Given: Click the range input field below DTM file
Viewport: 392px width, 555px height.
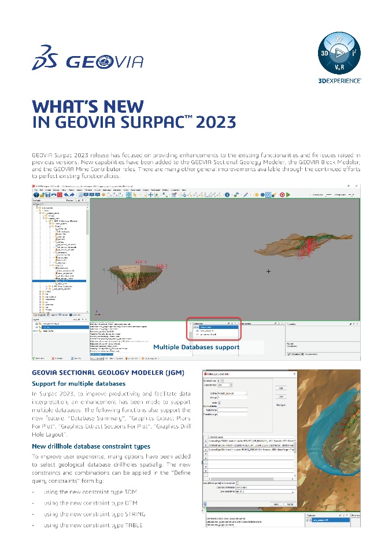Looking at the screenshot, I should pyautogui.click(x=232, y=398).
